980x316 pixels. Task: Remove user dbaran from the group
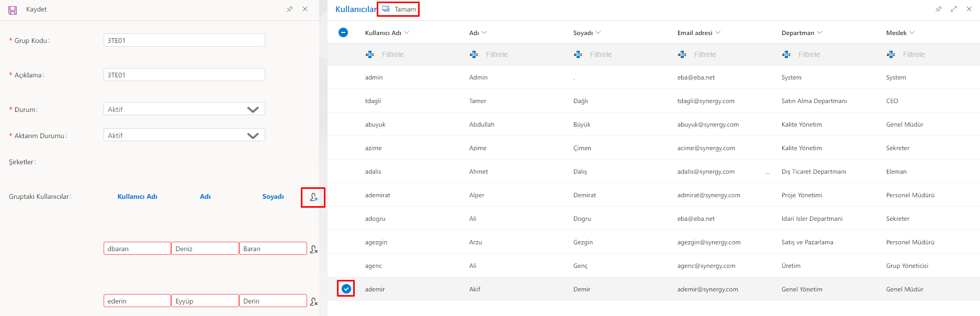point(314,250)
